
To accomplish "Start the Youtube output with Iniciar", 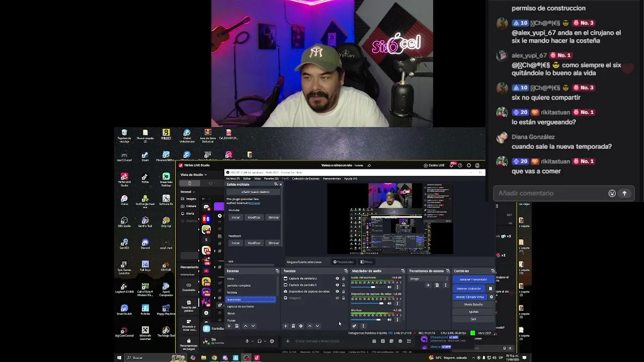I will 235,217.
